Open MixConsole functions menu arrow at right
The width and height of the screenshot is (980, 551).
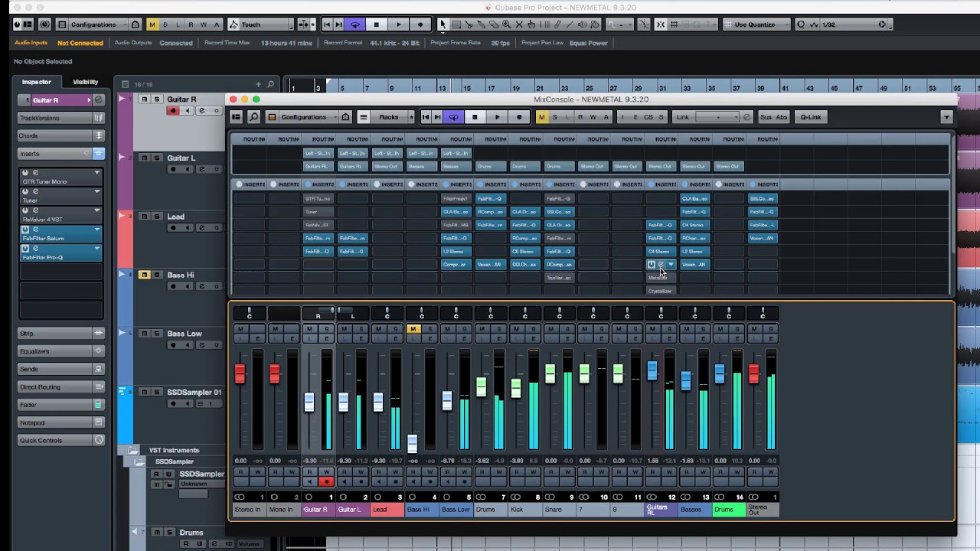(x=946, y=117)
